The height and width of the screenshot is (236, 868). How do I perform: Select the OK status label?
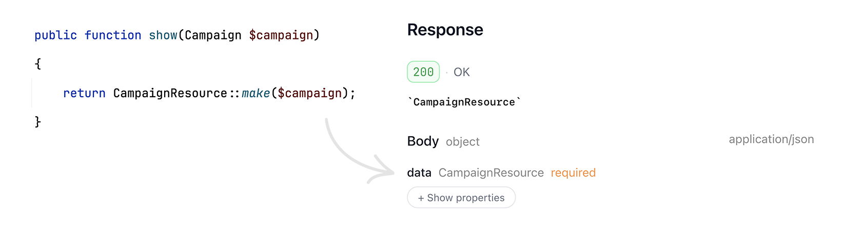[x=462, y=72]
